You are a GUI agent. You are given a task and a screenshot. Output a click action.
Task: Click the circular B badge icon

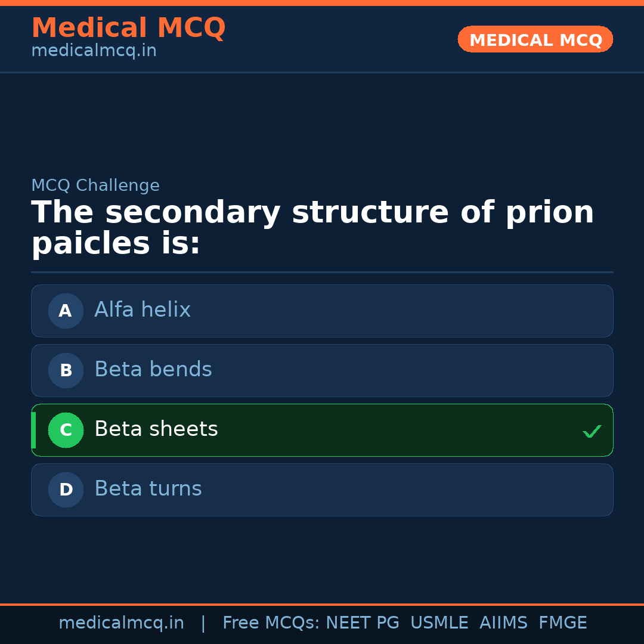[65, 370]
